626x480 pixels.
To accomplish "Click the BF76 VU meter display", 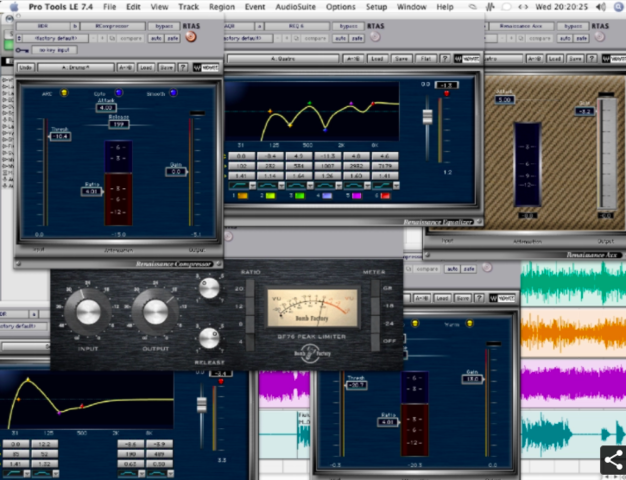I will pyautogui.click(x=313, y=308).
